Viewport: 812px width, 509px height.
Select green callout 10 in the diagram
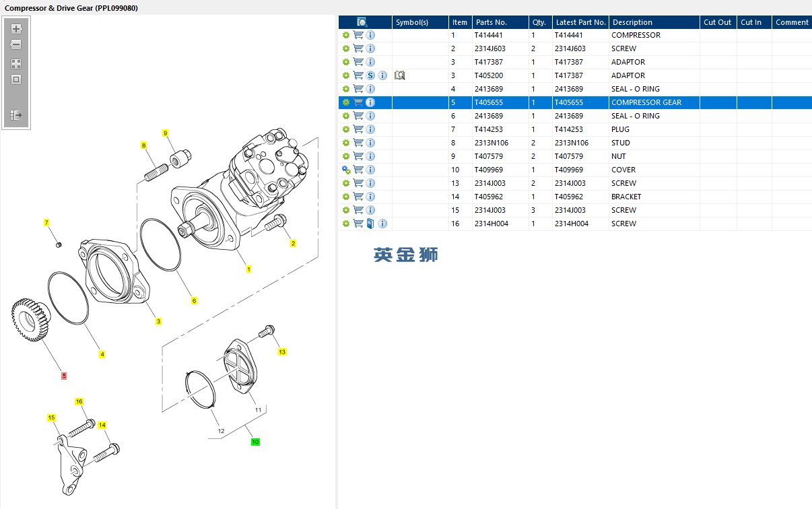(255, 442)
